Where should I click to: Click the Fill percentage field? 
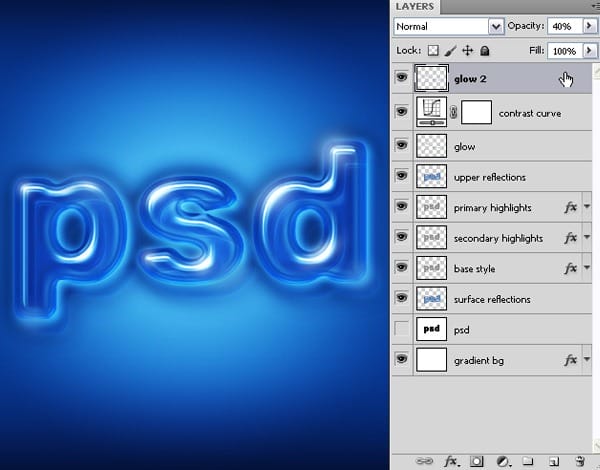565,51
